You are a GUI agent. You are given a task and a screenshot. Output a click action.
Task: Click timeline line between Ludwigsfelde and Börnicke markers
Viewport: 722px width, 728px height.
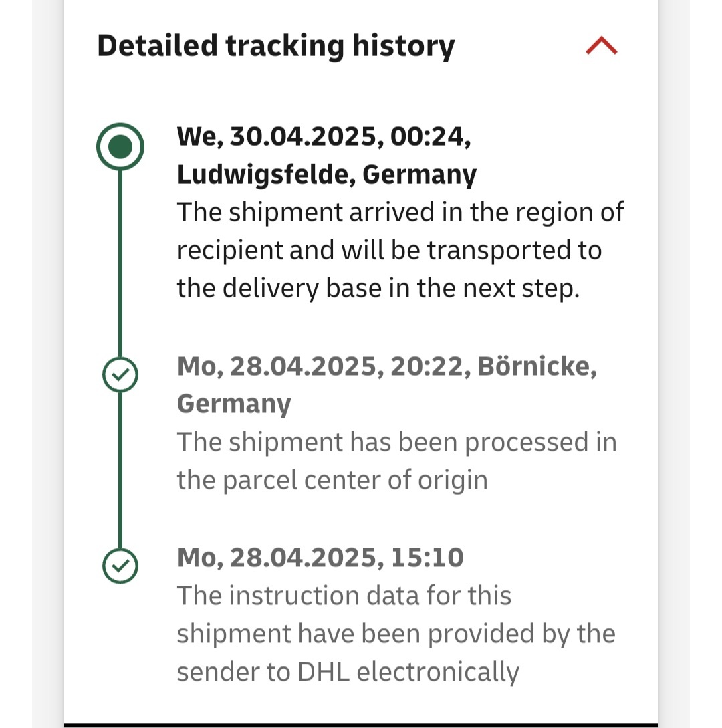click(x=120, y=261)
